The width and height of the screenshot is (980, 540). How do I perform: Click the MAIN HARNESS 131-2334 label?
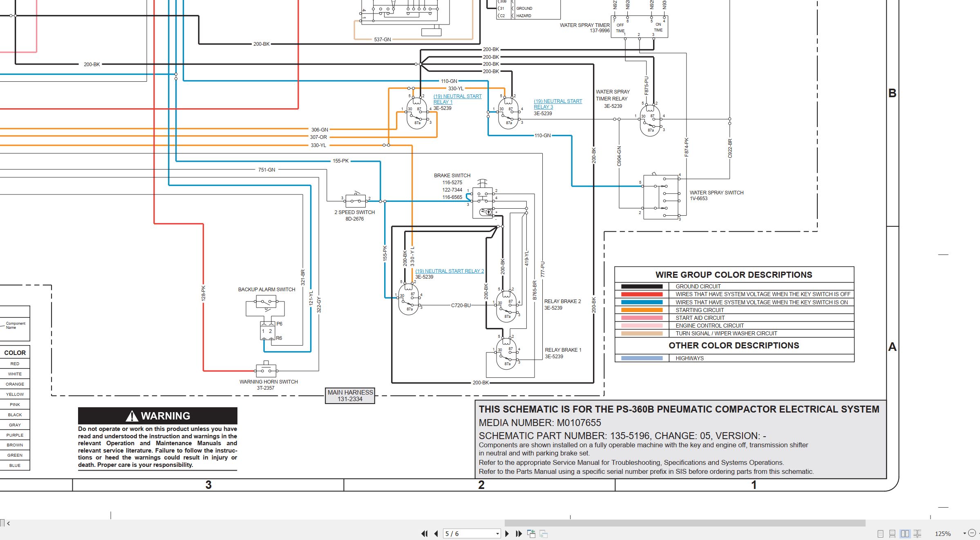(x=350, y=395)
